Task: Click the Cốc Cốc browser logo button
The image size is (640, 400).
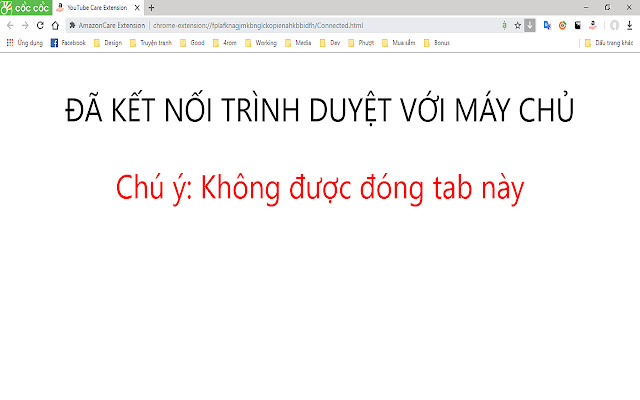Action: (24, 7)
